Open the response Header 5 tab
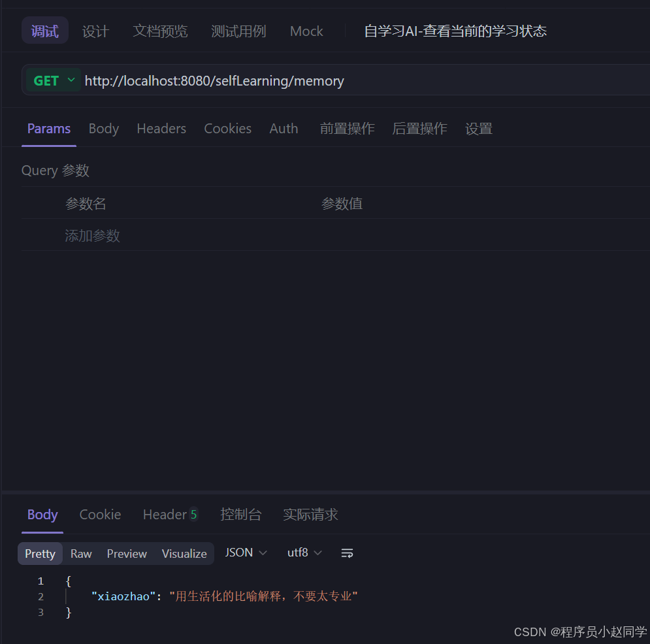This screenshot has height=644, width=650. [171, 514]
